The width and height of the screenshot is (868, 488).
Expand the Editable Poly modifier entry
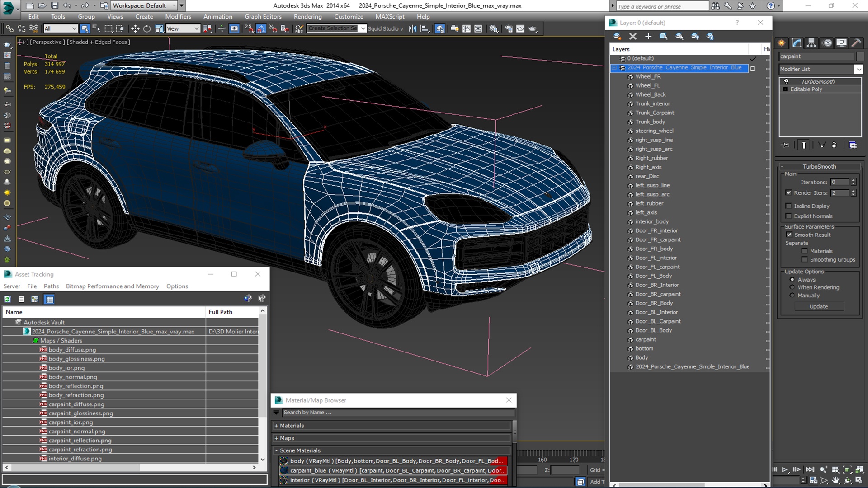point(785,89)
